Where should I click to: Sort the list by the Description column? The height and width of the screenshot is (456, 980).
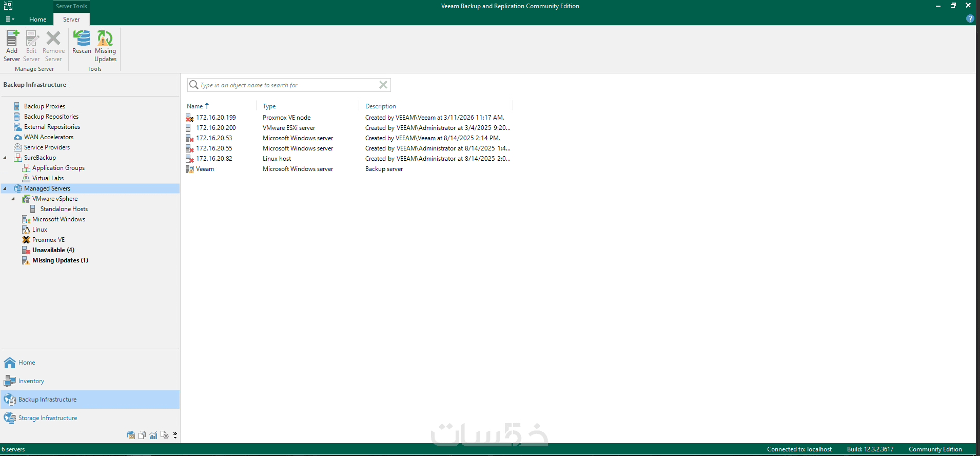coord(381,106)
